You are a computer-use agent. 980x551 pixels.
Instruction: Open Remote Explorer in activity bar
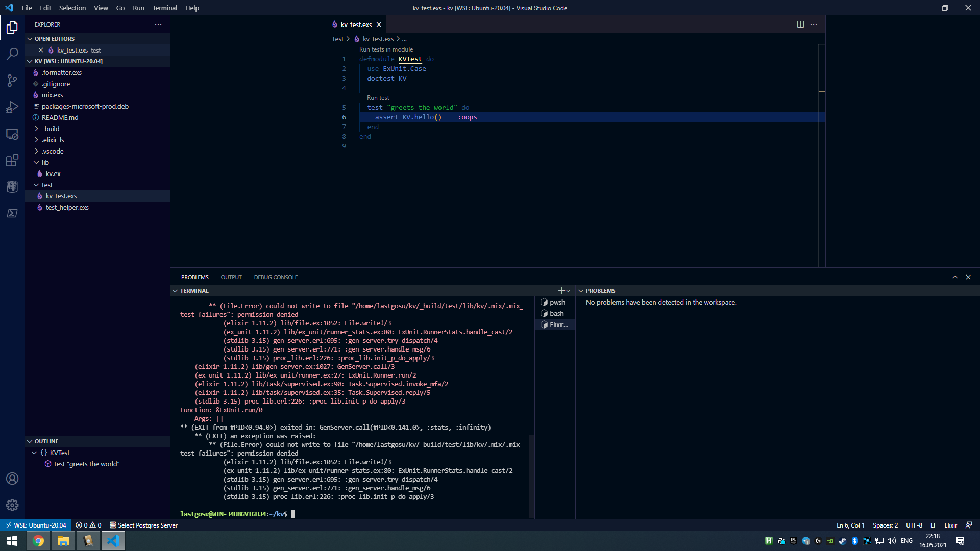12,134
